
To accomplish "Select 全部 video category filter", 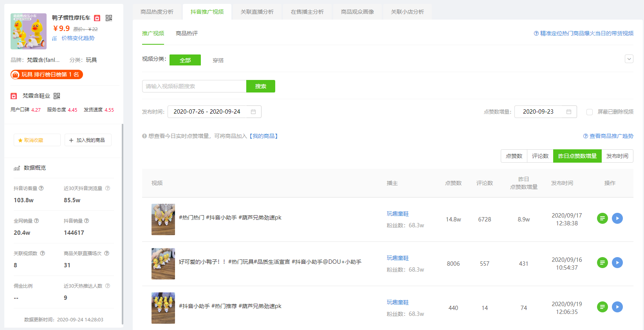I will tap(185, 60).
